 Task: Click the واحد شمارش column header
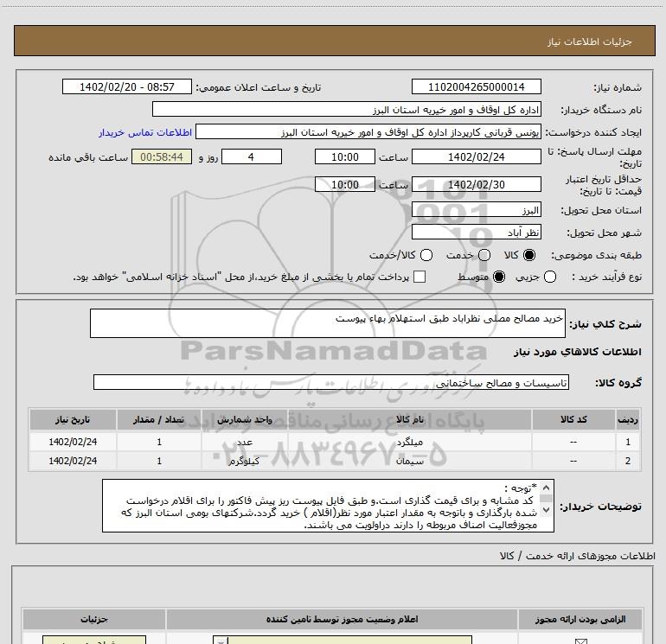pyautogui.click(x=245, y=419)
